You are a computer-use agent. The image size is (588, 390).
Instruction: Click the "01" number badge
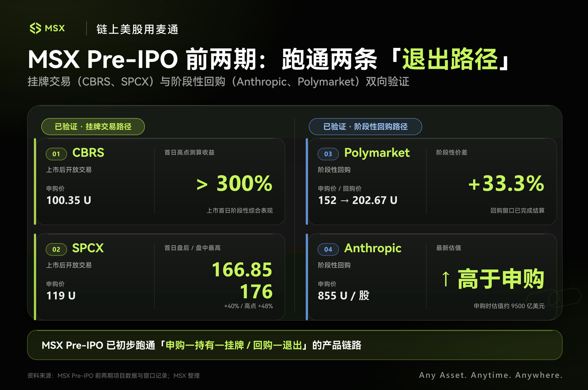tap(56, 154)
